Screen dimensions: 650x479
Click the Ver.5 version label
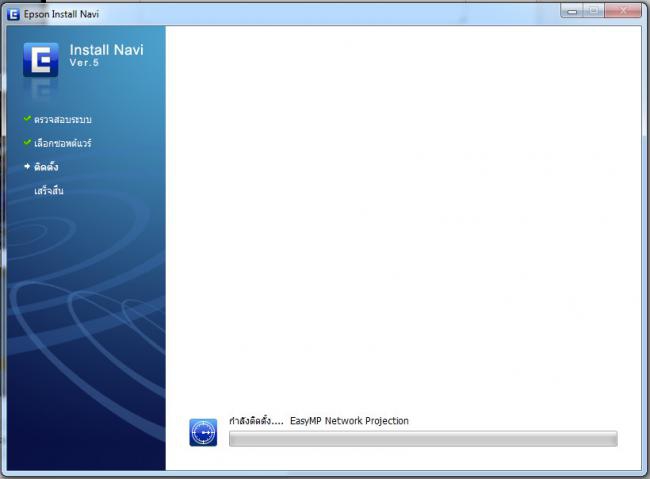(x=84, y=63)
